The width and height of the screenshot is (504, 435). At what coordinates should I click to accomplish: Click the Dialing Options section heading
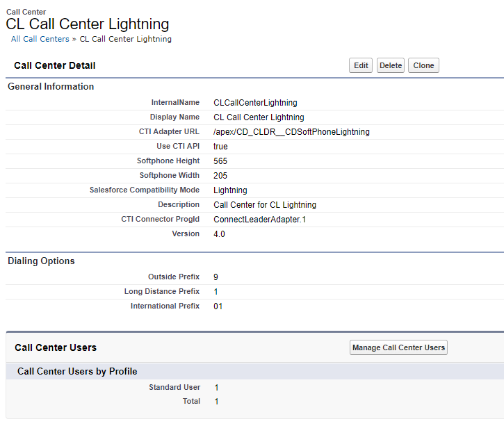pos(41,261)
